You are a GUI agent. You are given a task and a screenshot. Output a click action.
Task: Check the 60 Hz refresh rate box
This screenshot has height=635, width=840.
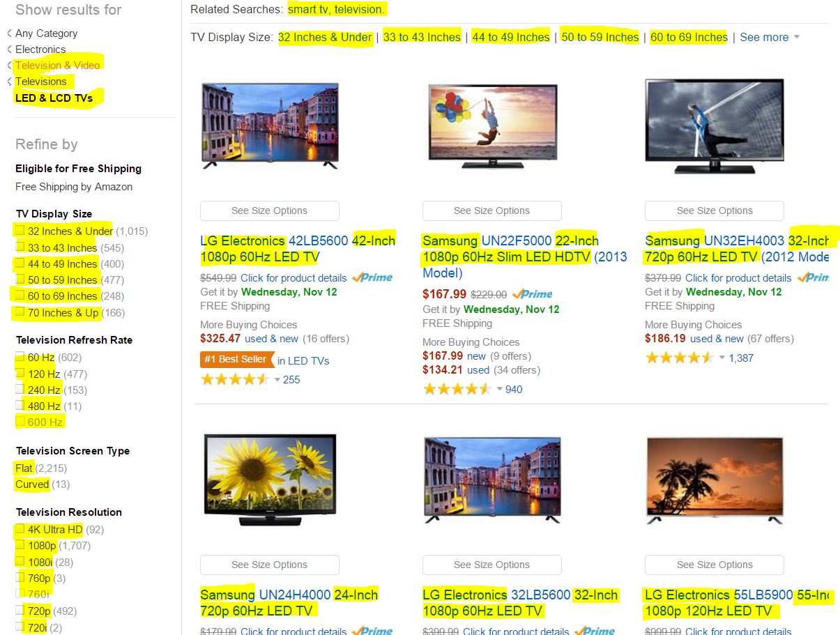click(20, 357)
